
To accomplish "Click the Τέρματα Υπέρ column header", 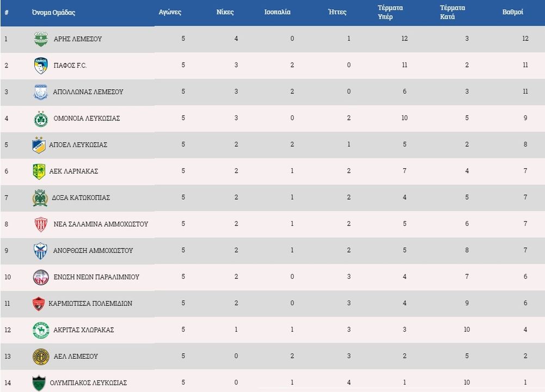I will point(390,12).
